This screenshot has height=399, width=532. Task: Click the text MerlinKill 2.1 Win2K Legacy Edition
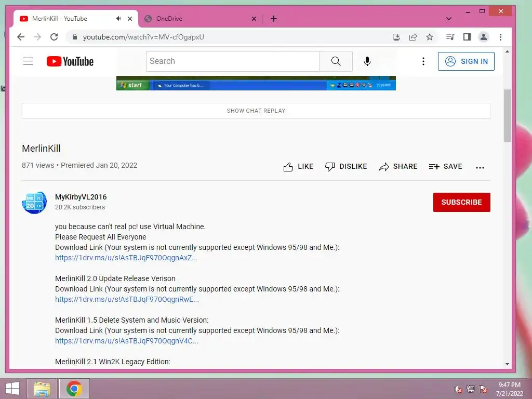[x=113, y=362]
